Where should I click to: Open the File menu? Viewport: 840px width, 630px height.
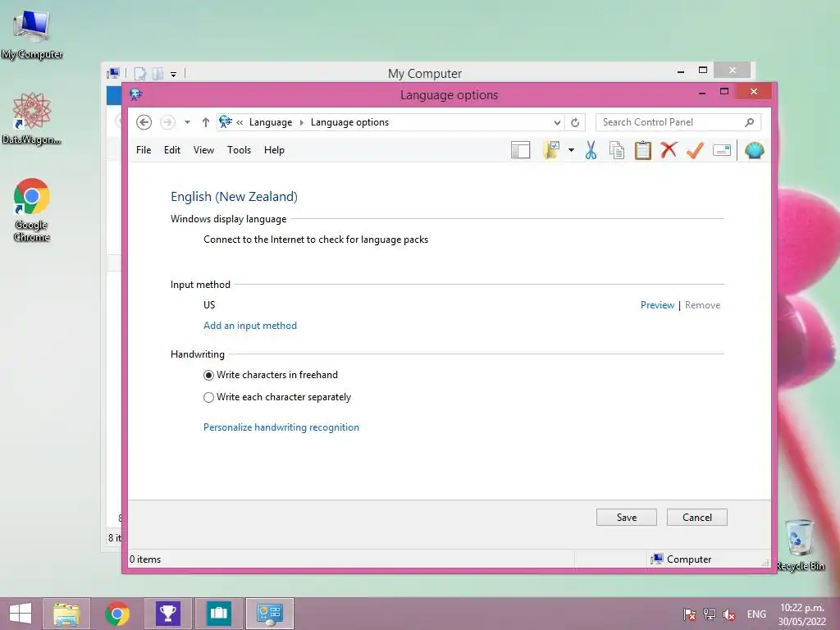[144, 150]
